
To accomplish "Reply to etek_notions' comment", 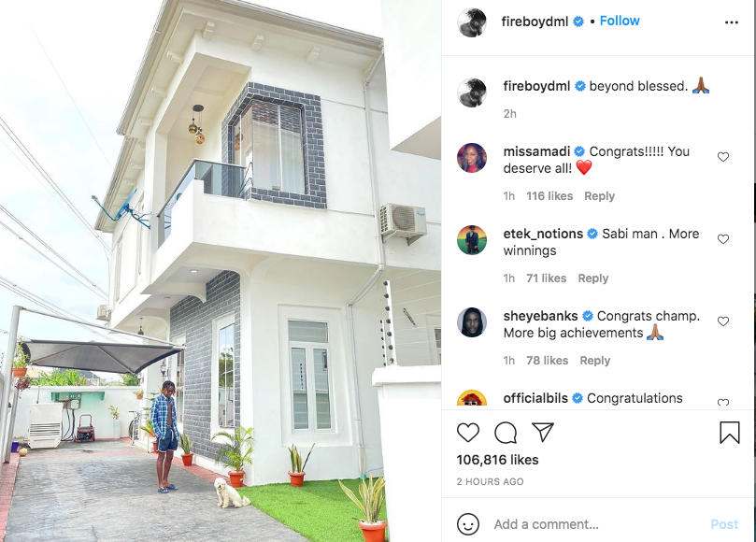I will 593,278.
